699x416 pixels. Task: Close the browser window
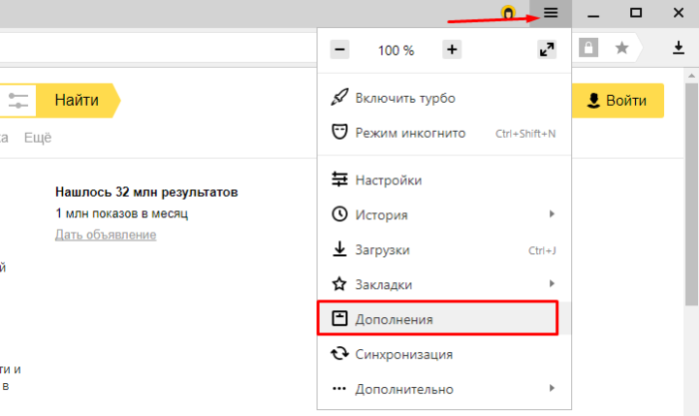pos(678,12)
